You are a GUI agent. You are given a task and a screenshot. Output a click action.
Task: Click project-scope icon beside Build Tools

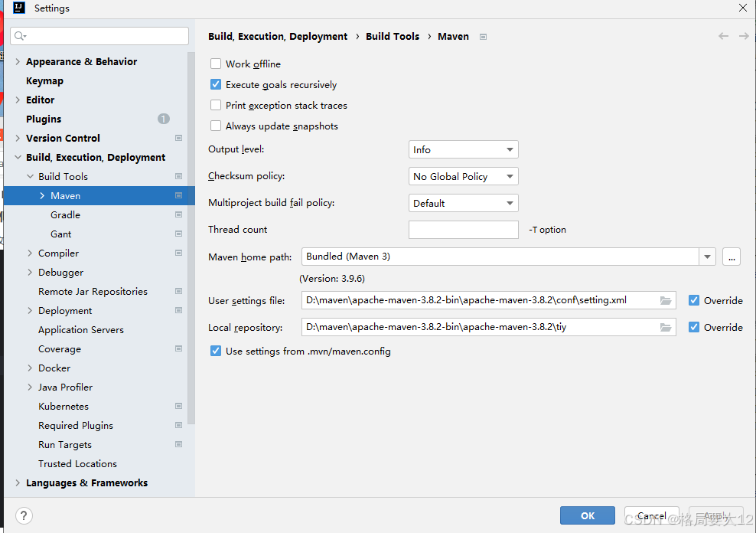coord(178,177)
